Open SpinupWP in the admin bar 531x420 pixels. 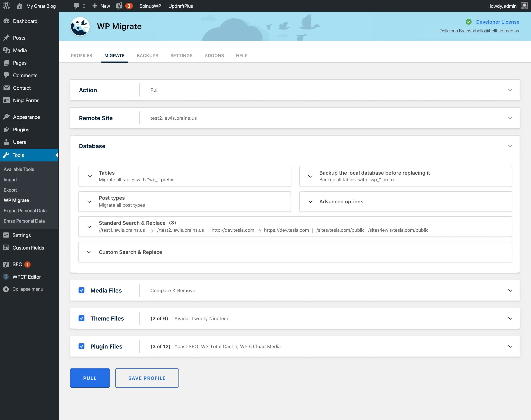tap(150, 6)
